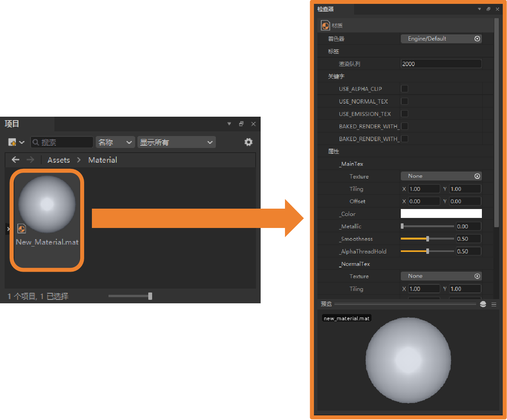The image size is (507, 420).
Task: Select the 项目 project tab
Action: (12, 124)
